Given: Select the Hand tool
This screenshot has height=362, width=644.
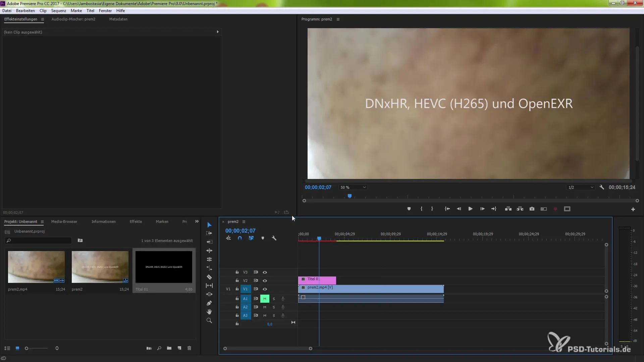Looking at the screenshot, I should pyautogui.click(x=209, y=312).
